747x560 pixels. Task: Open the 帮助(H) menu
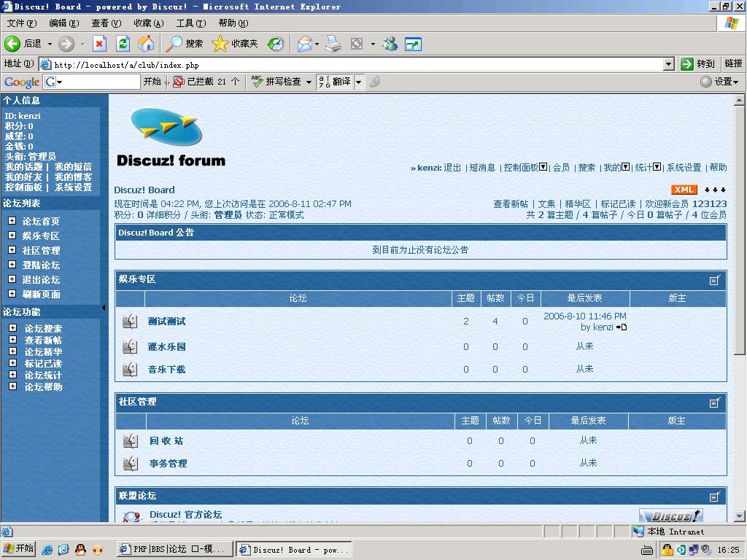233,23
